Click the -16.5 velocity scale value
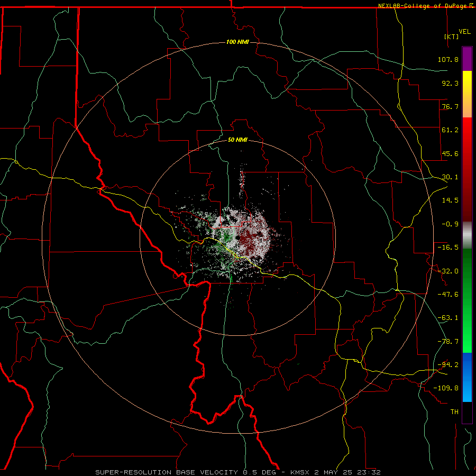 coord(448,248)
